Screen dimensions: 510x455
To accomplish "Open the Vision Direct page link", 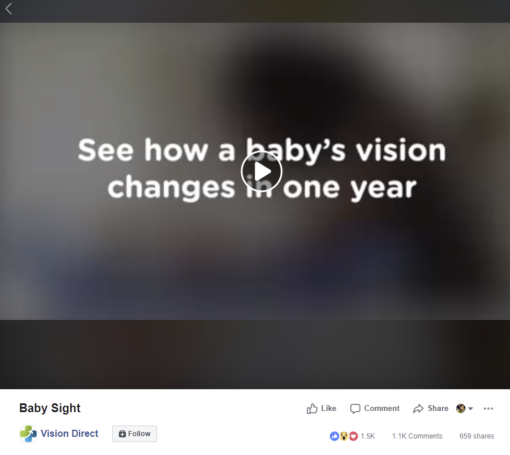I will tap(69, 433).
